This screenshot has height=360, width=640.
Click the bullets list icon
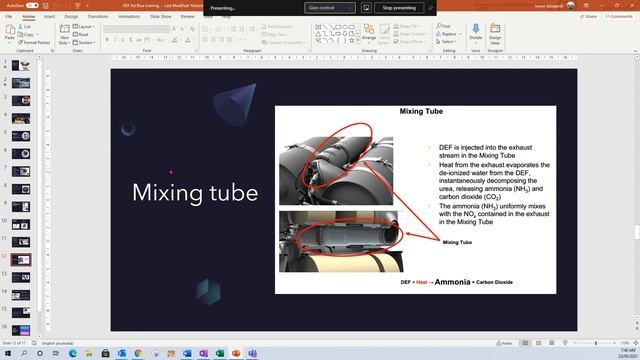pos(206,29)
